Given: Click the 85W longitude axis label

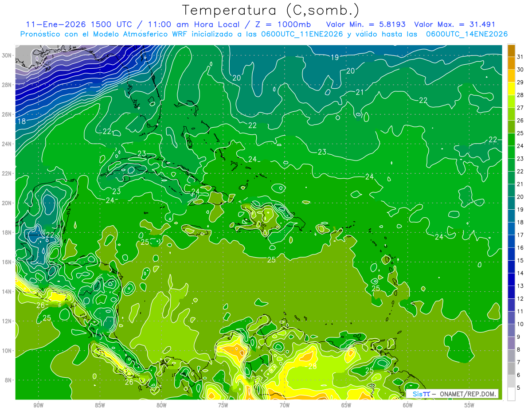Looking at the screenshot, I should click(100, 405).
